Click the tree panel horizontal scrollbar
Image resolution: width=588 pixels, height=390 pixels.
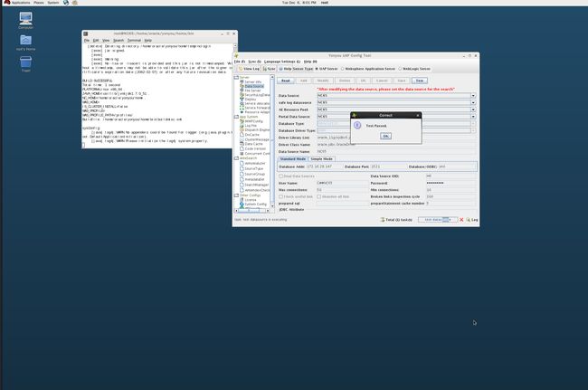[253, 211]
